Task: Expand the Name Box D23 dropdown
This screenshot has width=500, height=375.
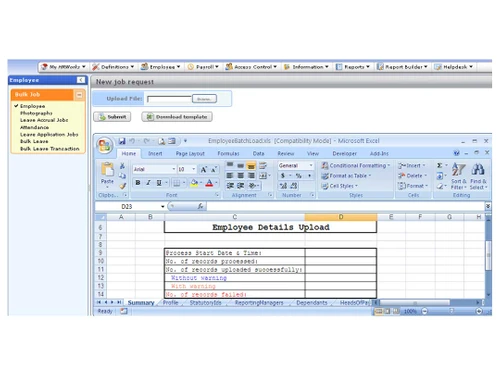Action: 163,207
